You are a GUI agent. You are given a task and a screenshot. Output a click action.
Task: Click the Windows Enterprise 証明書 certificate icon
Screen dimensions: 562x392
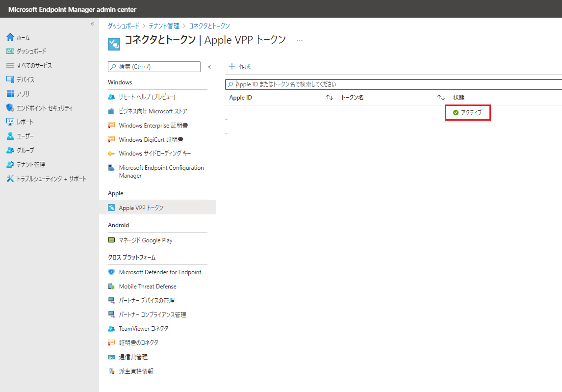coord(111,125)
